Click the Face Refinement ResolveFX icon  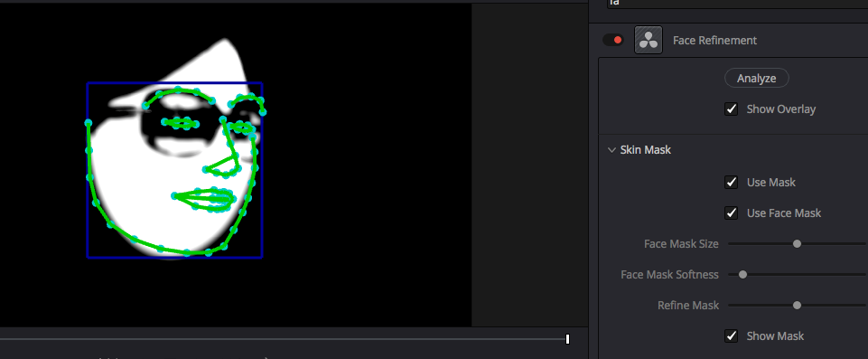tap(649, 40)
